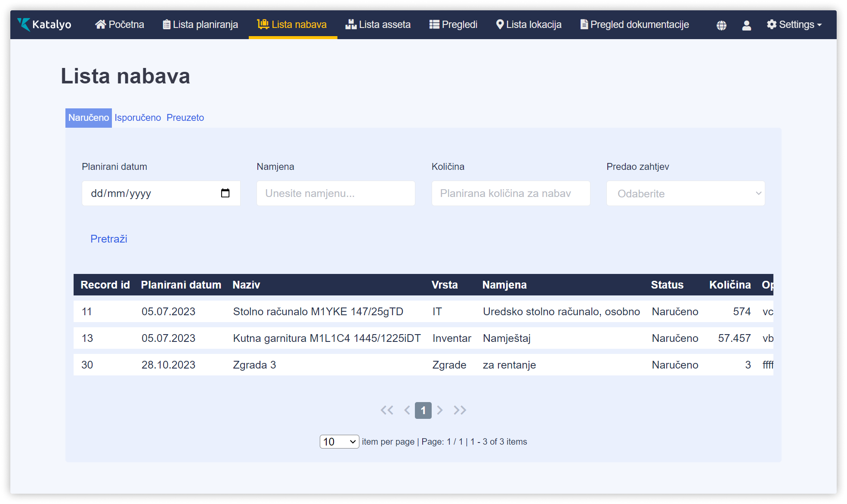
Task: Click the Namjena input field
Action: (x=336, y=194)
